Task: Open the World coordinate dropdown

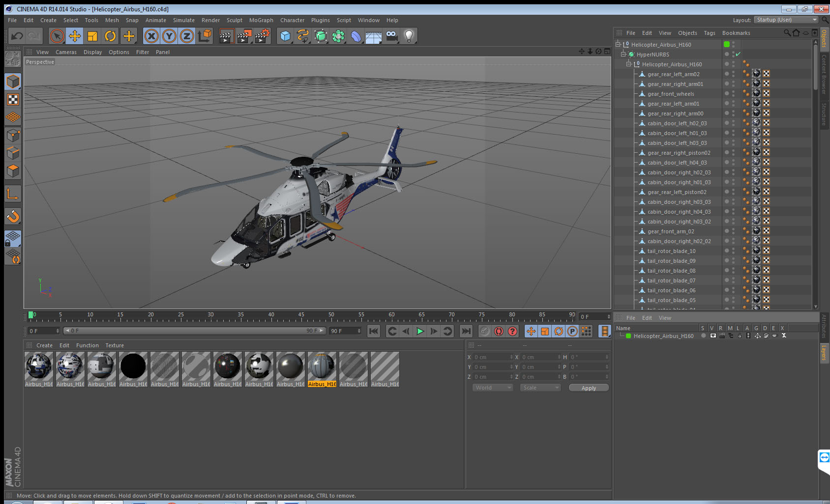Action: [493, 388]
